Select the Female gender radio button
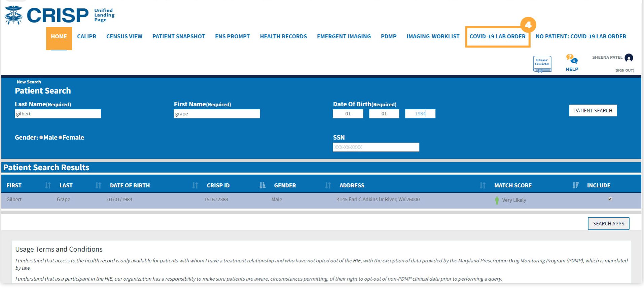Screen dimensions: 644x294 click(x=61, y=137)
